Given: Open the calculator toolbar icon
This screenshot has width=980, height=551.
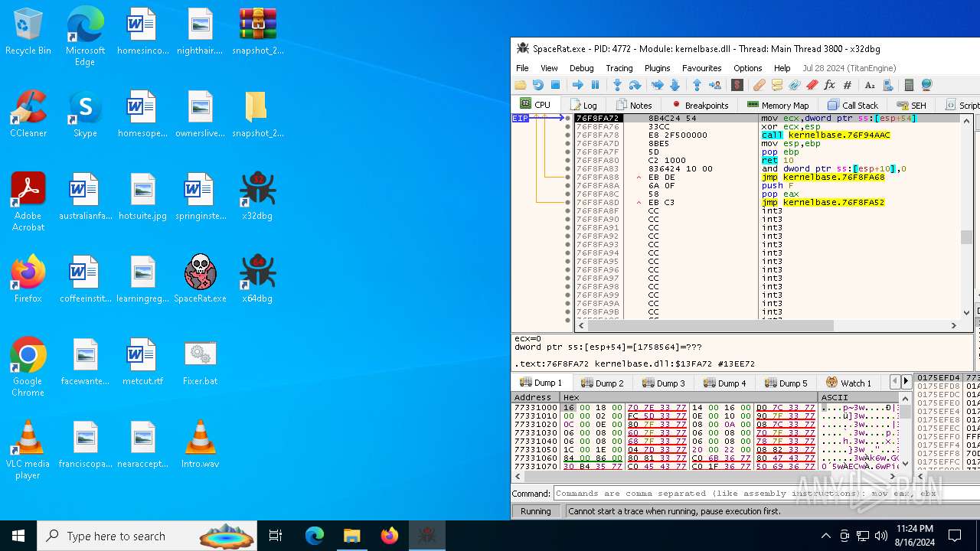Looking at the screenshot, I should point(909,85).
